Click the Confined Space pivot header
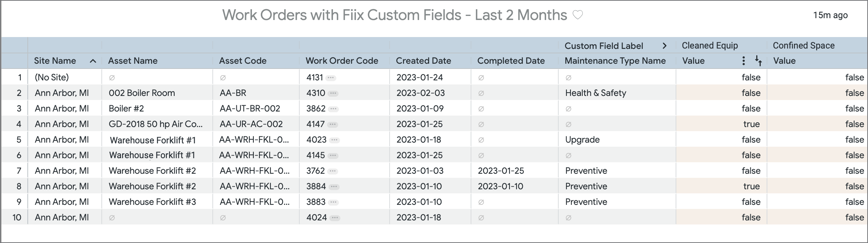This screenshot has width=868, height=243. (804, 46)
